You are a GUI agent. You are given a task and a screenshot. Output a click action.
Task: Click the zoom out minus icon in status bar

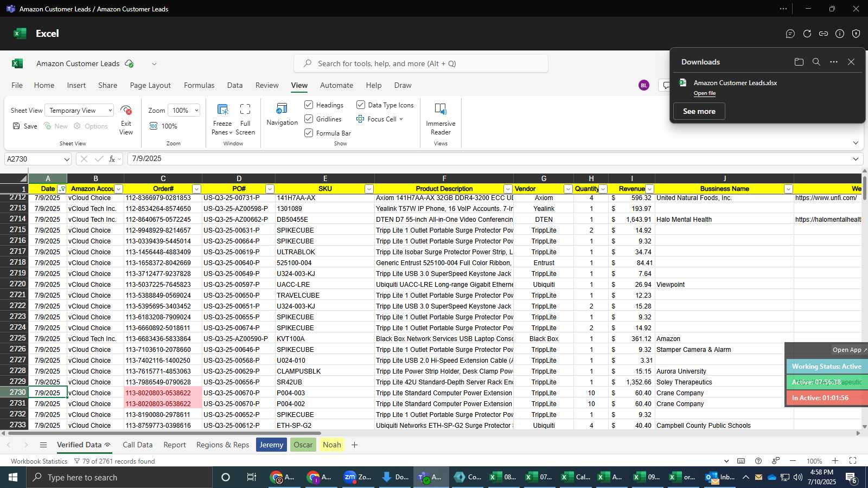(x=793, y=461)
